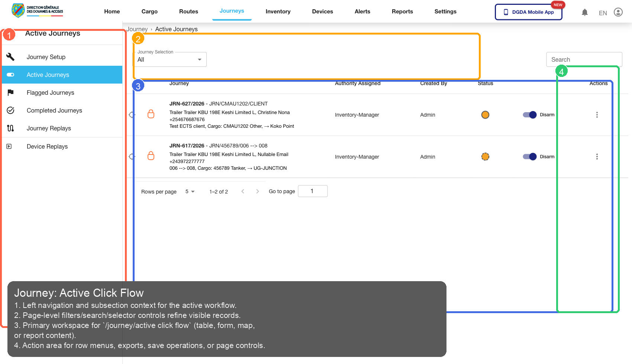Toggle the Disarm switch for JRN-617/2026

529,156
